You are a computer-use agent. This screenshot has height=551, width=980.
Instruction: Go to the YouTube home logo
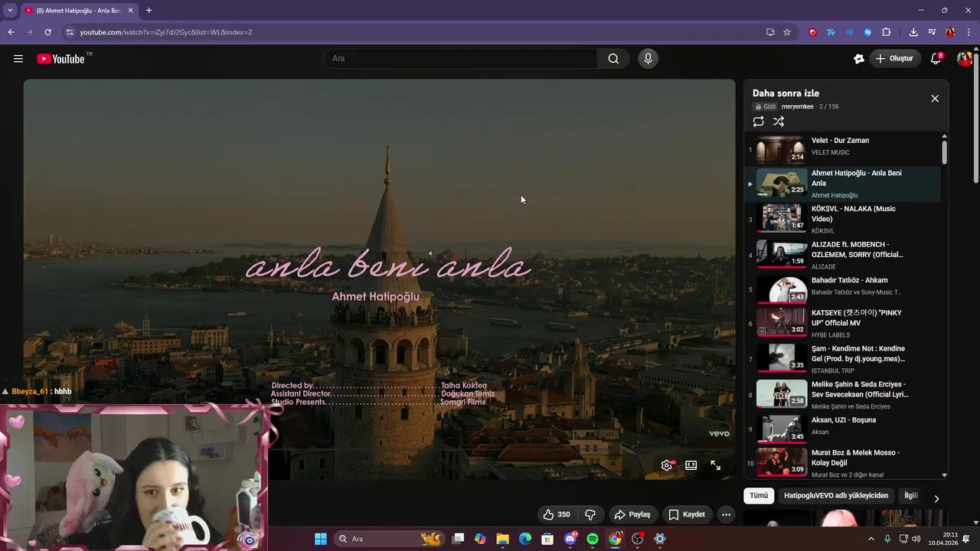coord(60,59)
